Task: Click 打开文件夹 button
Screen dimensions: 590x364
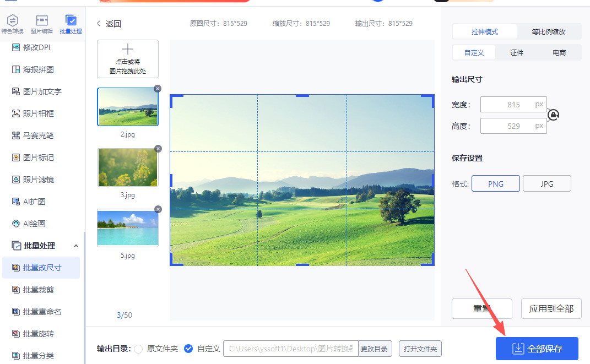Action: [x=420, y=349]
